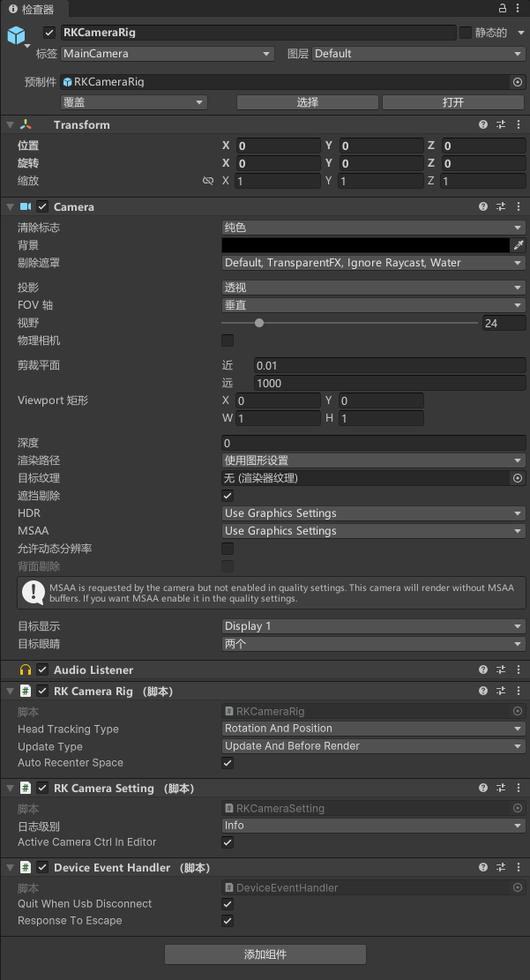The width and height of the screenshot is (530, 980).
Task: Open the 图层 Default layer dropdown
Action: (418, 54)
